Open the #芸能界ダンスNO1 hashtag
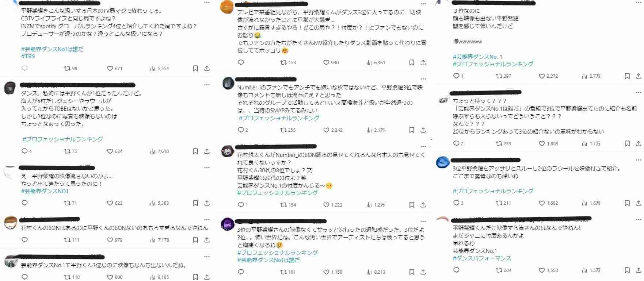This screenshot has width=644, height=281. tap(45, 191)
